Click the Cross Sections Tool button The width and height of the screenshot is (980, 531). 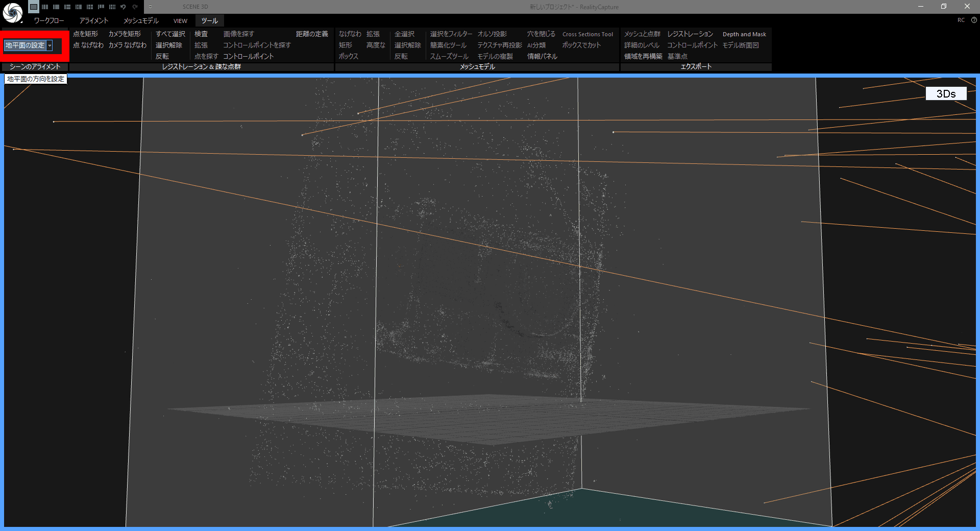[x=587, y=34]
